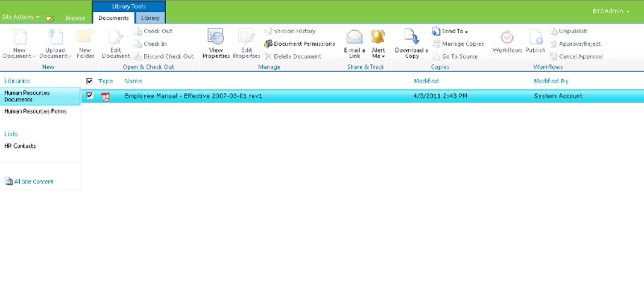Open Human Resources Forms library
The height and width of the screenshot is (290, 644).
(x=35, y=111)
